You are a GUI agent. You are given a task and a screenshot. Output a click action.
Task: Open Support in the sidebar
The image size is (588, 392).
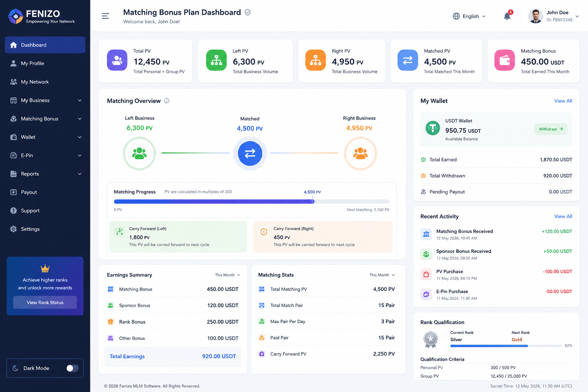point(45,211)
